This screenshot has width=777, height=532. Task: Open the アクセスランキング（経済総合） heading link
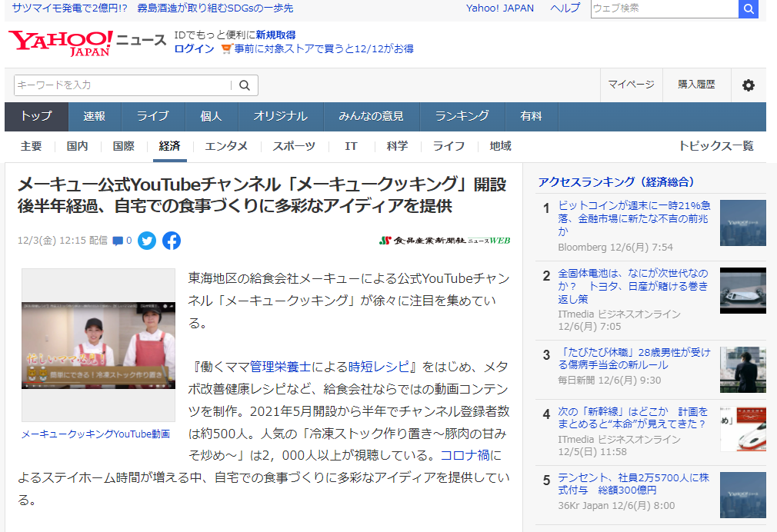pos(616,182)
